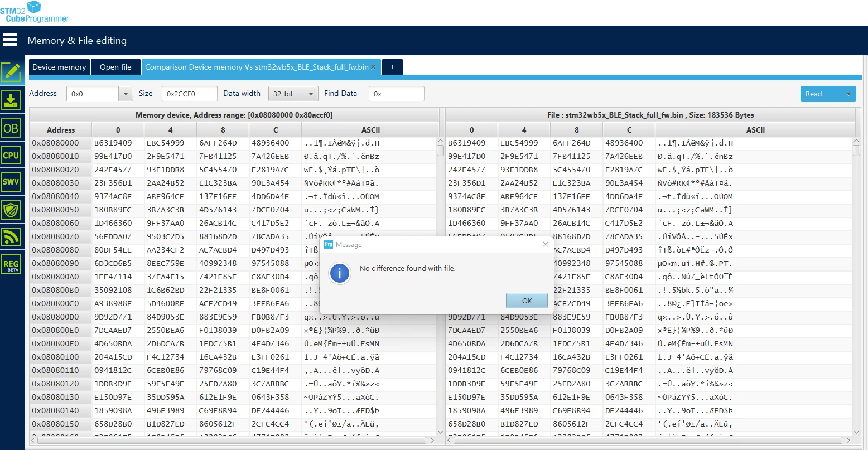Image resolution: width=868 pixels, height=450 pixels.
Task: Select address row 0x08080100
Action: pyautogui.click(x=61, y=357)
